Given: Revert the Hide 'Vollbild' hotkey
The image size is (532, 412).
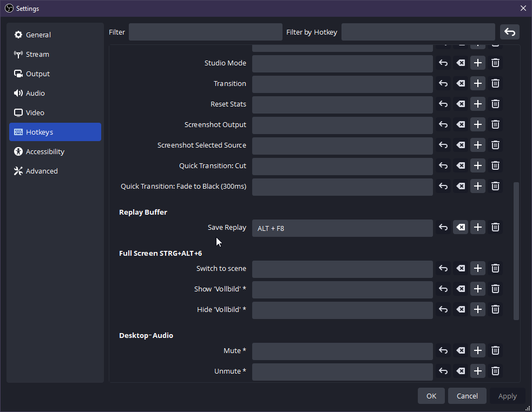Looking at the screenshot, I should [x=443, y=310].
